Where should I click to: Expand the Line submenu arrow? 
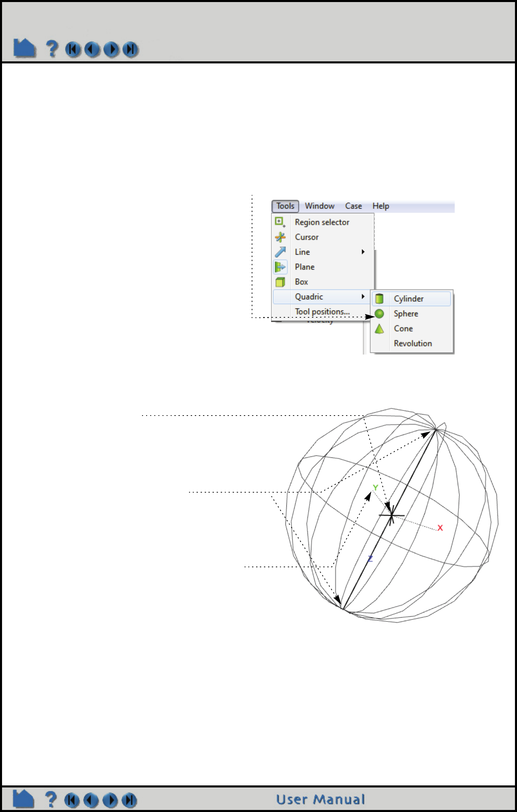363,252
